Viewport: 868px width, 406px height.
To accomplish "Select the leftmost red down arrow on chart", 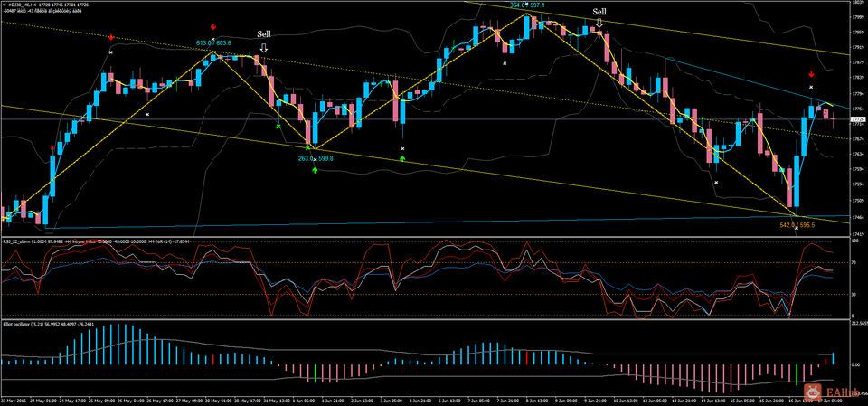I will tap(111, 37).
